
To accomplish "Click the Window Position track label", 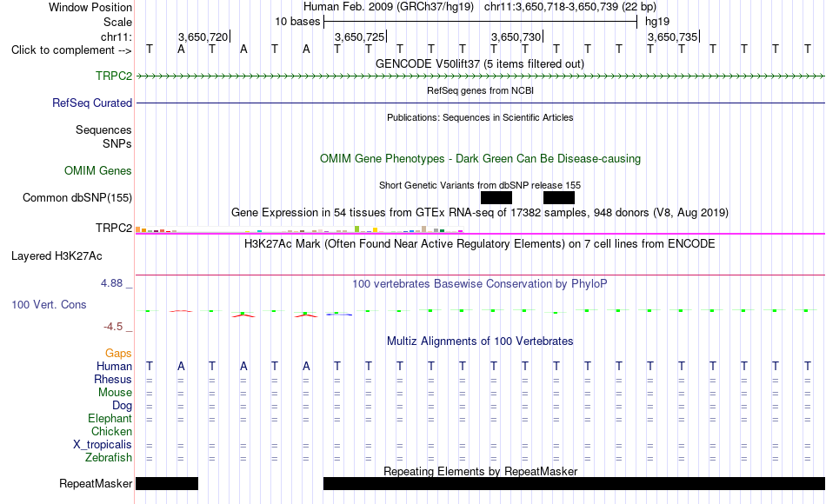I will [90, 7].
